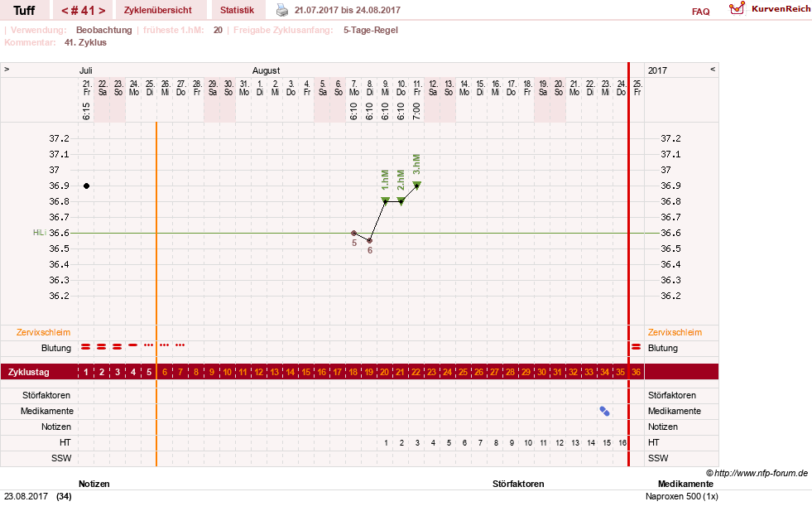
Task: Click bleeding mark on cycle day 4
Action: click(133, 345)
